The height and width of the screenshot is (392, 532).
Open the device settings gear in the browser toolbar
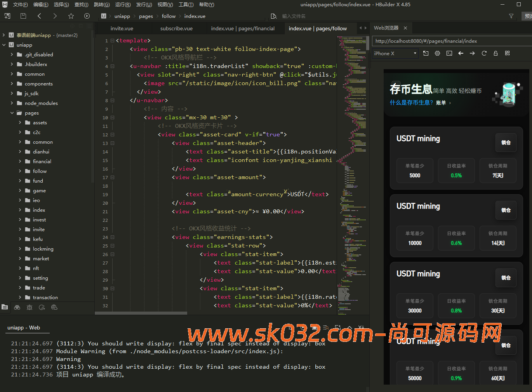point(437,53)
